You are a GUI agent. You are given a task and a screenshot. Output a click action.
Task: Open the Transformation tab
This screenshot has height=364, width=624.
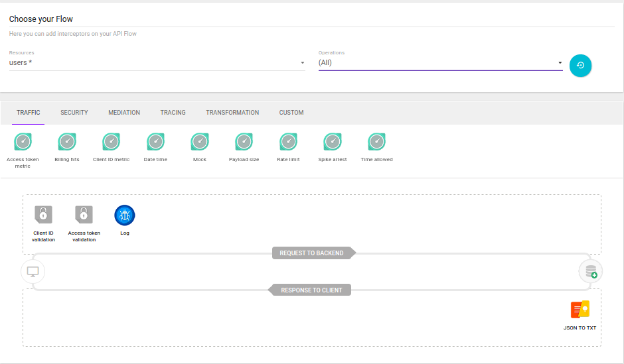(232, 113)
